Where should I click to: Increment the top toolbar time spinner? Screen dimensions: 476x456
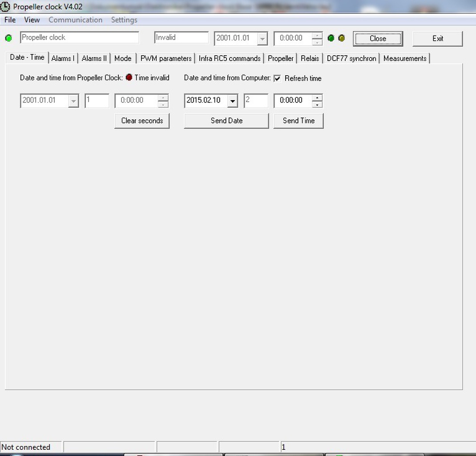pyautogui.click(x=317, y=36)
